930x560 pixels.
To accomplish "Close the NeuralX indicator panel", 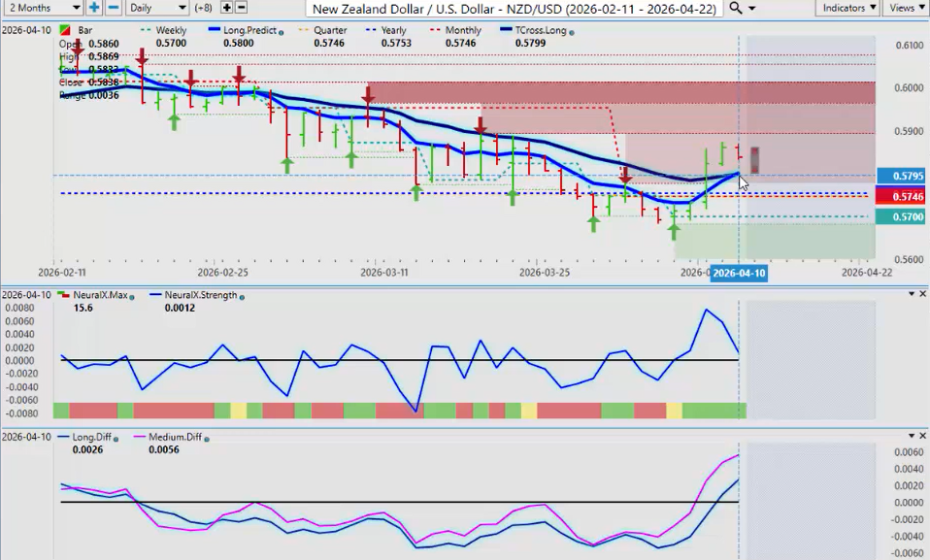I will pyautogui.click(x=922, y=294).
